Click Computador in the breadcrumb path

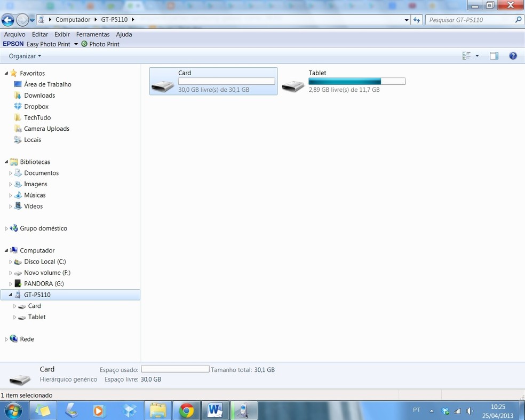pos(73,19)
